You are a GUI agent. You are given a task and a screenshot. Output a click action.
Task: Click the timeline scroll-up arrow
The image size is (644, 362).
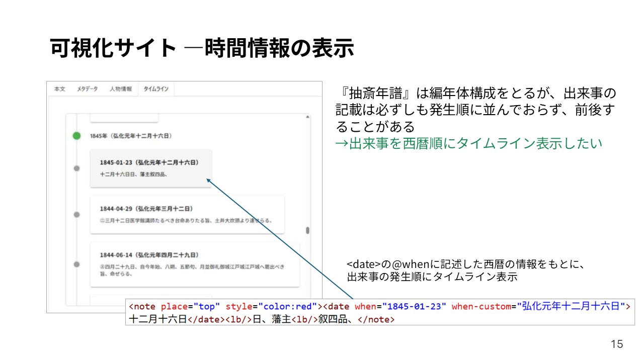pyautogui.click(x=307, y=118)
